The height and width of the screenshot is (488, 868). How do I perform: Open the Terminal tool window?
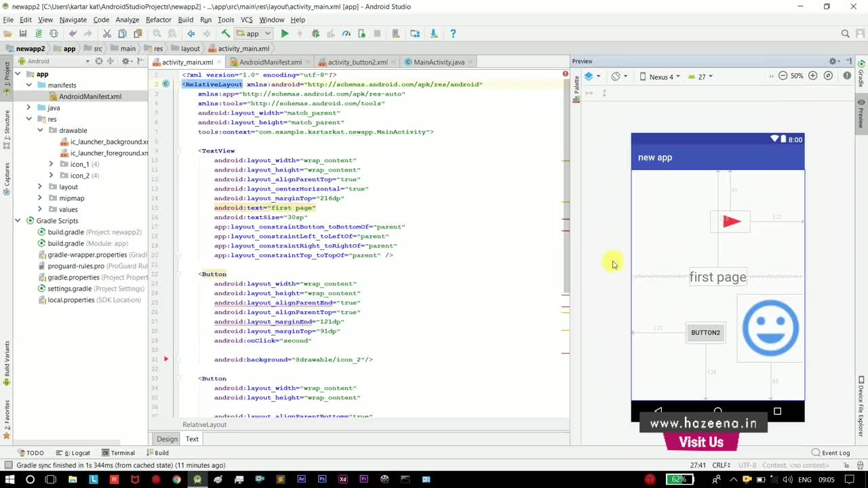point(118,453)
